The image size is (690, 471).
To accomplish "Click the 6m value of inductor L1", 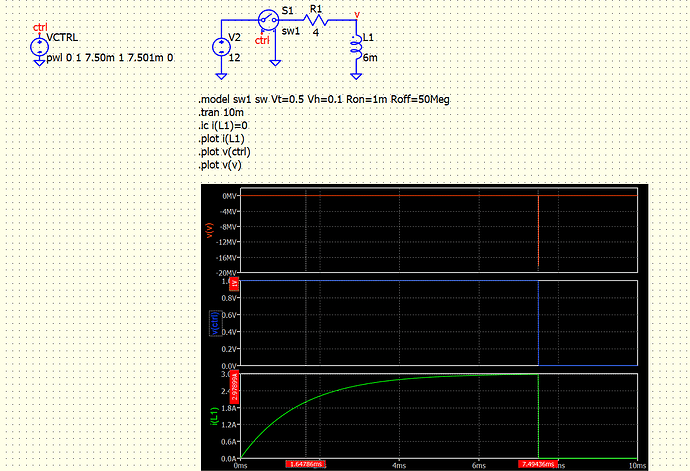I will pos(369,58).
